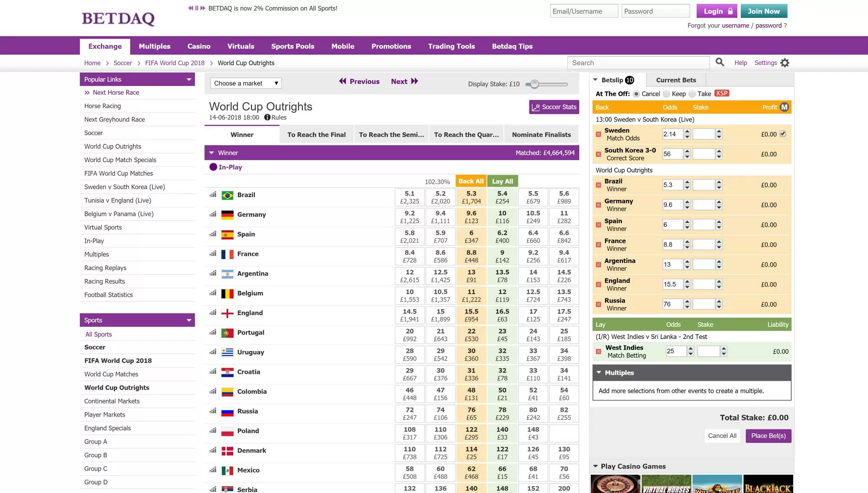Adjust the Display Stake slider
868x493 pixels.
534,84
